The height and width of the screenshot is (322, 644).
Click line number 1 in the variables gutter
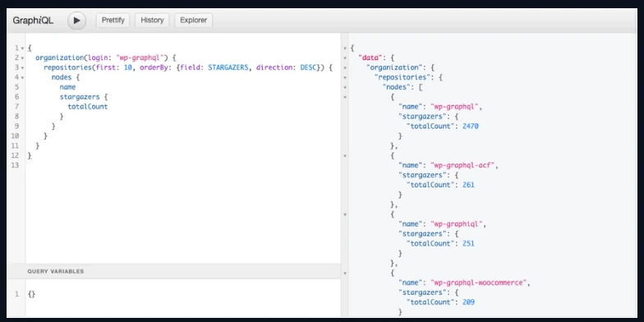16,294
